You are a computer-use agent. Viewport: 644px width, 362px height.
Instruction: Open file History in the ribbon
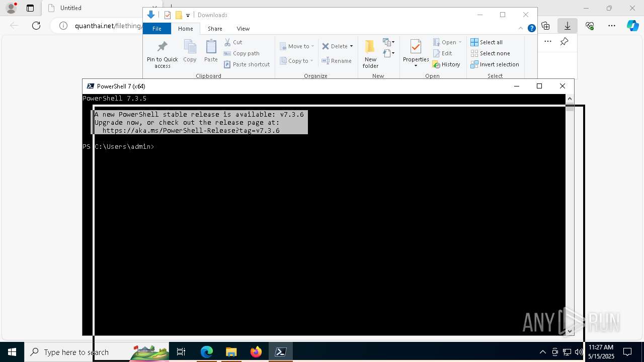point(446,64)
